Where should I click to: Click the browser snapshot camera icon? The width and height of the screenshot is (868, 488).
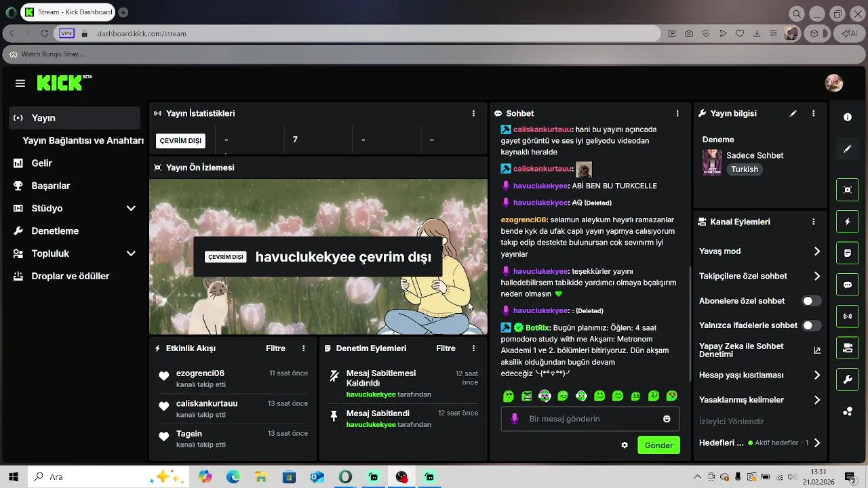coord(689,33)
